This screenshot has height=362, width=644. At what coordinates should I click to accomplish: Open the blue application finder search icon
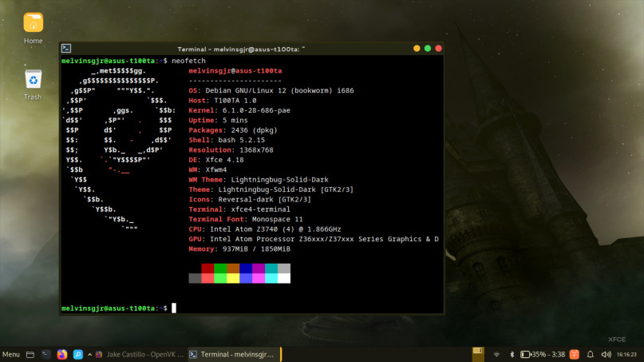(78, 354)
